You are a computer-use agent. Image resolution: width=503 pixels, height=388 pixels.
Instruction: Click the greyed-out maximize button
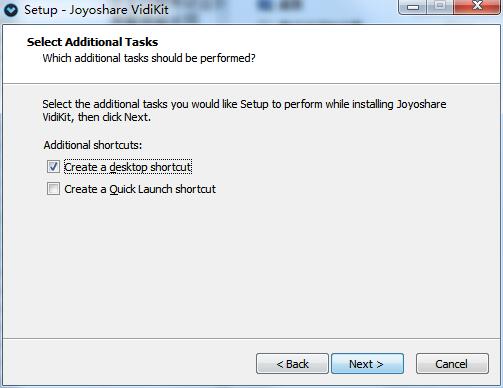pos(440,7)
